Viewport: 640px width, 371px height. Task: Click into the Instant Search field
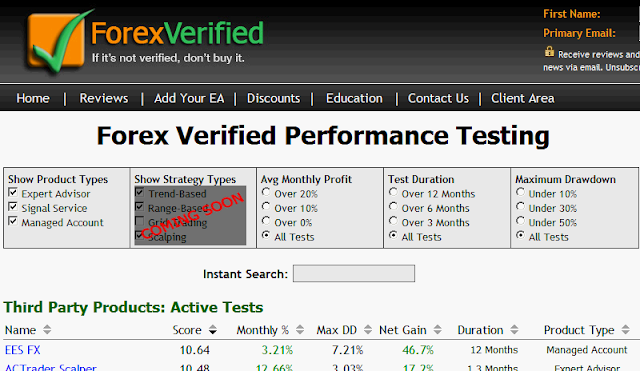(354, 273)
